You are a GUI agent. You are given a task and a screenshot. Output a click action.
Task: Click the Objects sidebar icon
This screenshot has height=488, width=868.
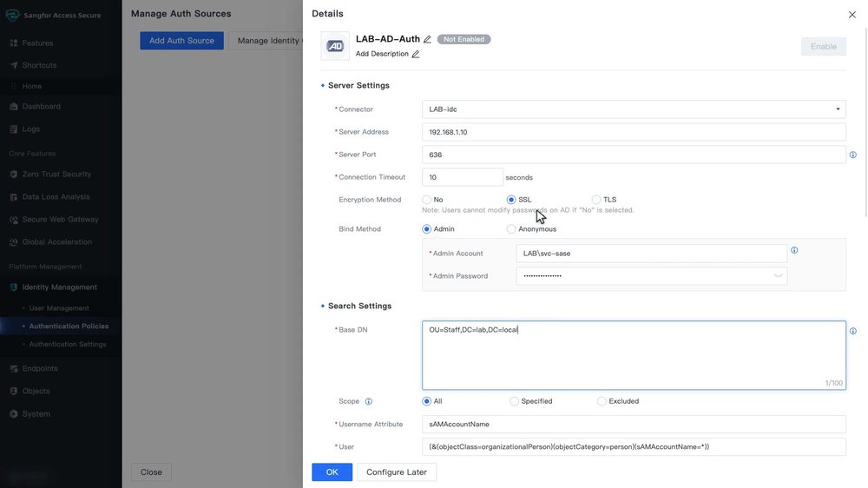pos(14,391)
